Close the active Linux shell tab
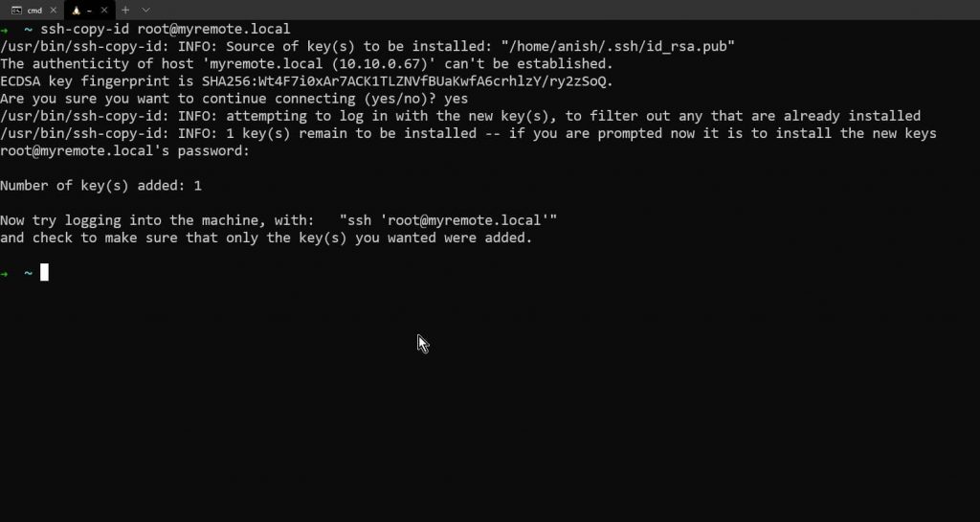 click(x=104, y=11)
